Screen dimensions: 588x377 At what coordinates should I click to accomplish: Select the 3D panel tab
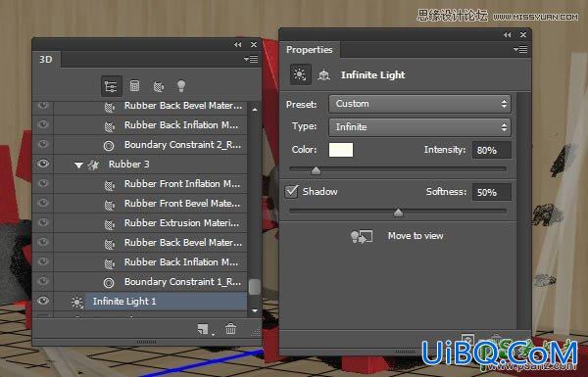(46, 59)
